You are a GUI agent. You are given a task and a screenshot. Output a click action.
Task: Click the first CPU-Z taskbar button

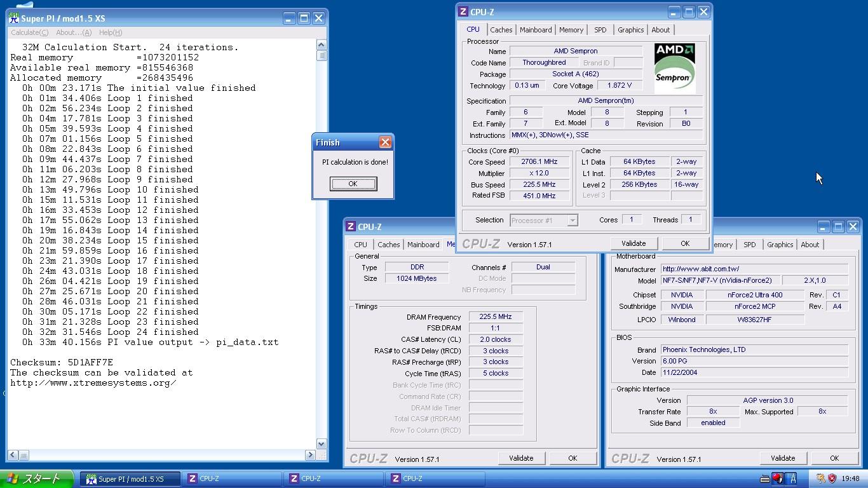[232, 479]
